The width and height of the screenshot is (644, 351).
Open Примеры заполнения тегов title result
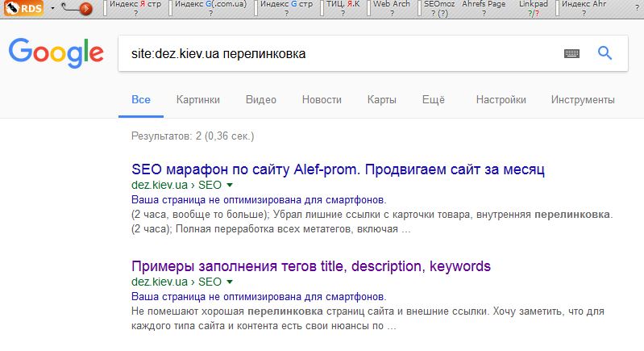coord(311,266)
